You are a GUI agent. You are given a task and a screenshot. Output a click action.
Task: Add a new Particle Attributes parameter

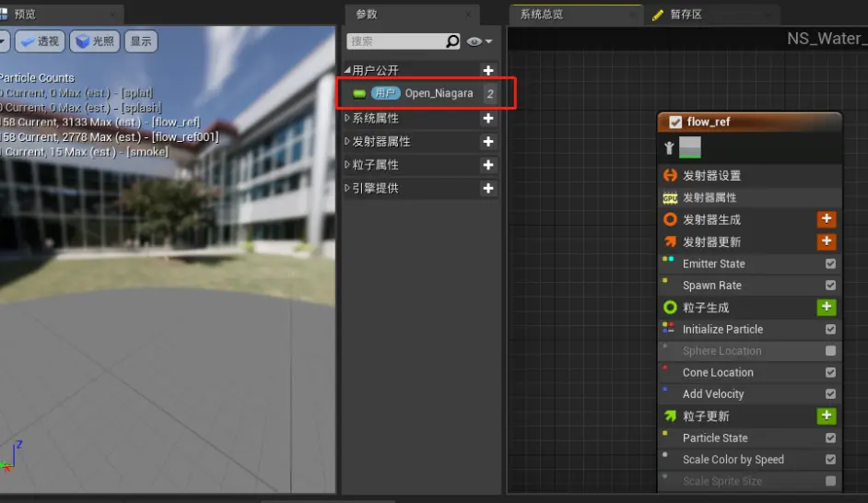click(x=488, y=165)
